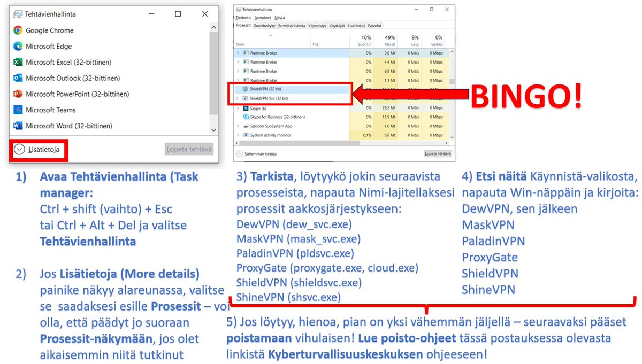Sort by the Verkko column header

pyautogui.click(x=433, y=40)
